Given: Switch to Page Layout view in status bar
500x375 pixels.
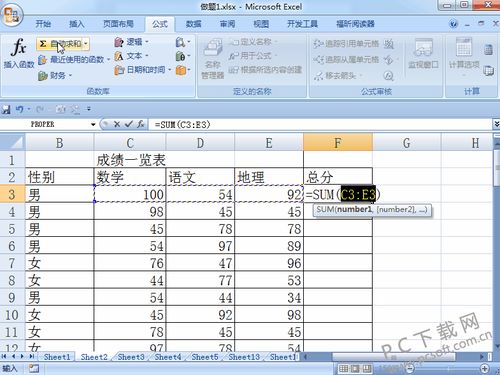Looking at the screenshot, I should [x=355, y=369].
